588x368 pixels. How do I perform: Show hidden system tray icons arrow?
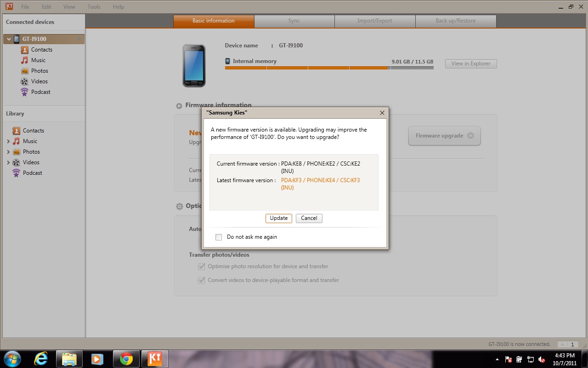(x=497, y=359)
